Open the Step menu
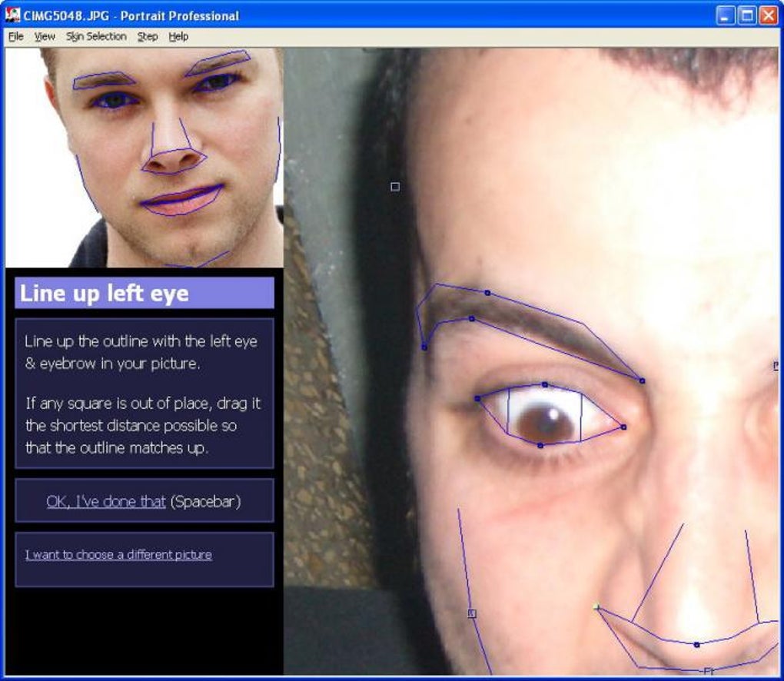 coord(148,36)
